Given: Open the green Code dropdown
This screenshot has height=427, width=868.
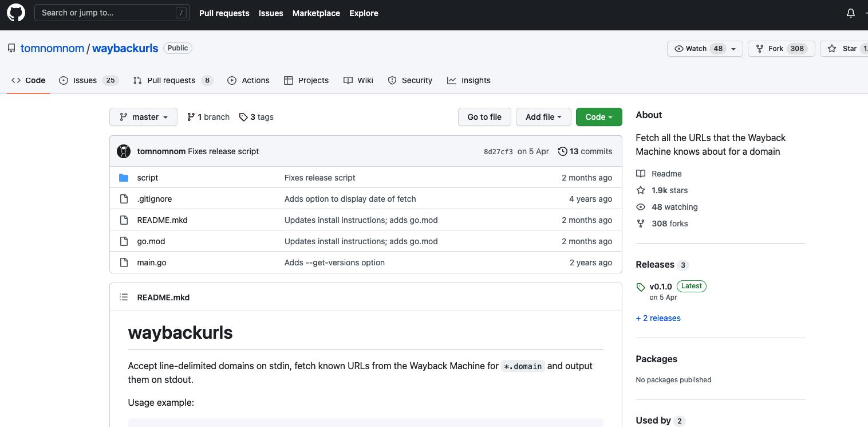Looking at the screenshot, I should (599, 117).
